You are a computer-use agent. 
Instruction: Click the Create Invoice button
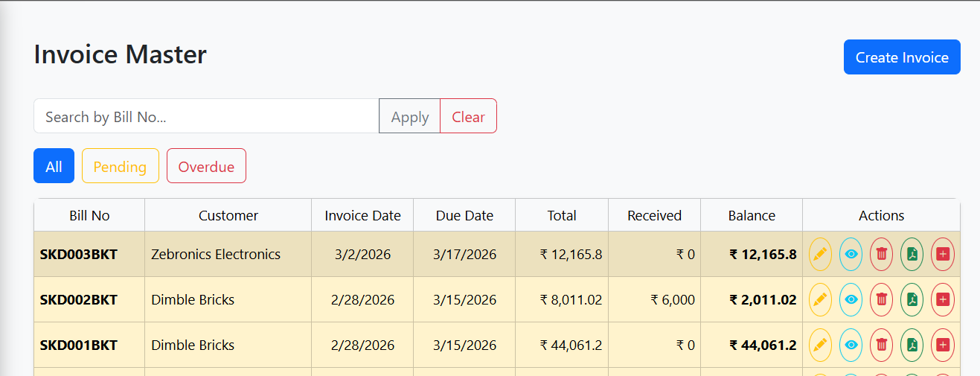point(902,57)
